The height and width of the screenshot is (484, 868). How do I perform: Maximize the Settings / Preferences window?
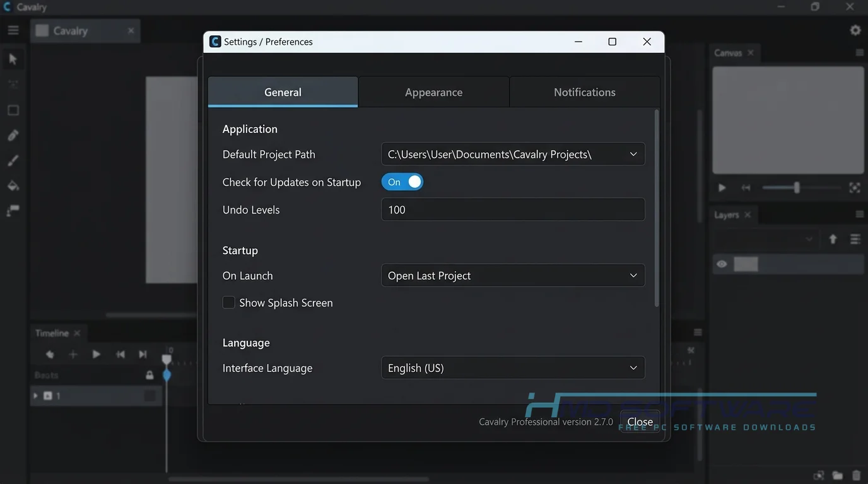(x=612, y=42)
